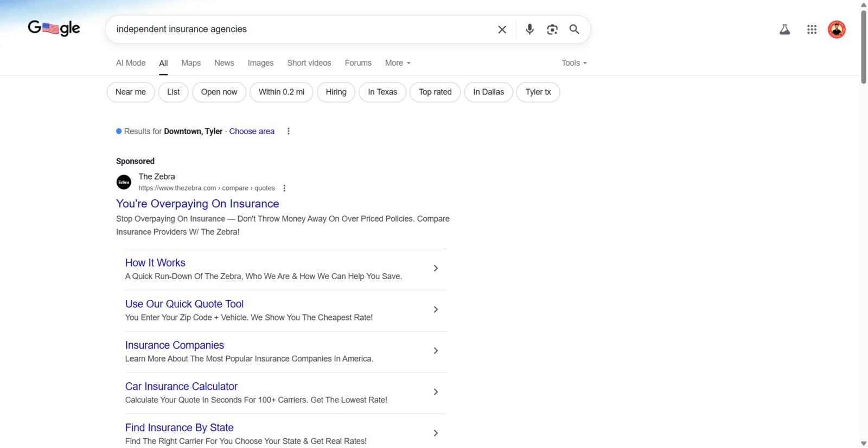The image size is (868, 448).
Task: Apply the Within 0.2 mi filter chip
Action: click(x=282, y=92)
